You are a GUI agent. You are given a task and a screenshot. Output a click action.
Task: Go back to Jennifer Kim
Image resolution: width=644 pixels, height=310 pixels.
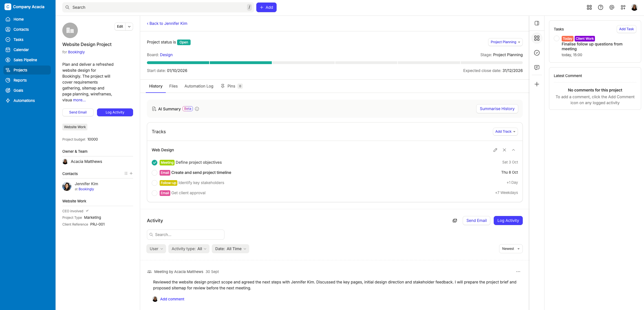[x=167, y=23]
